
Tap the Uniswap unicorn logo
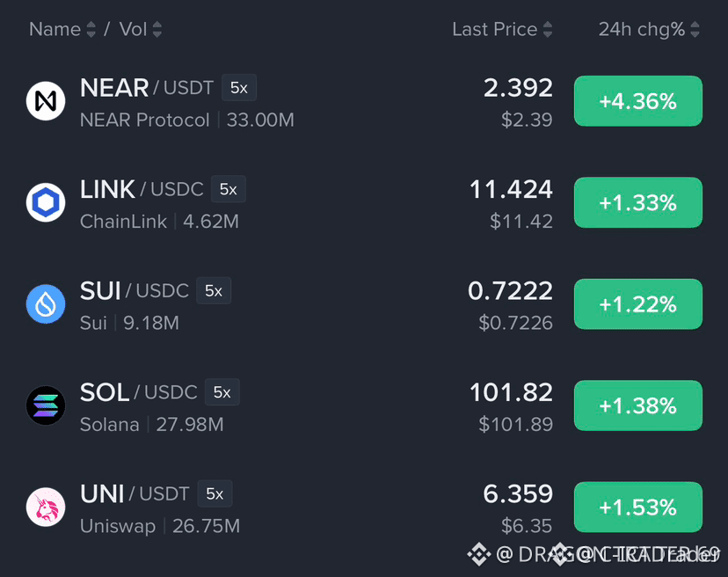click(46, 508)
